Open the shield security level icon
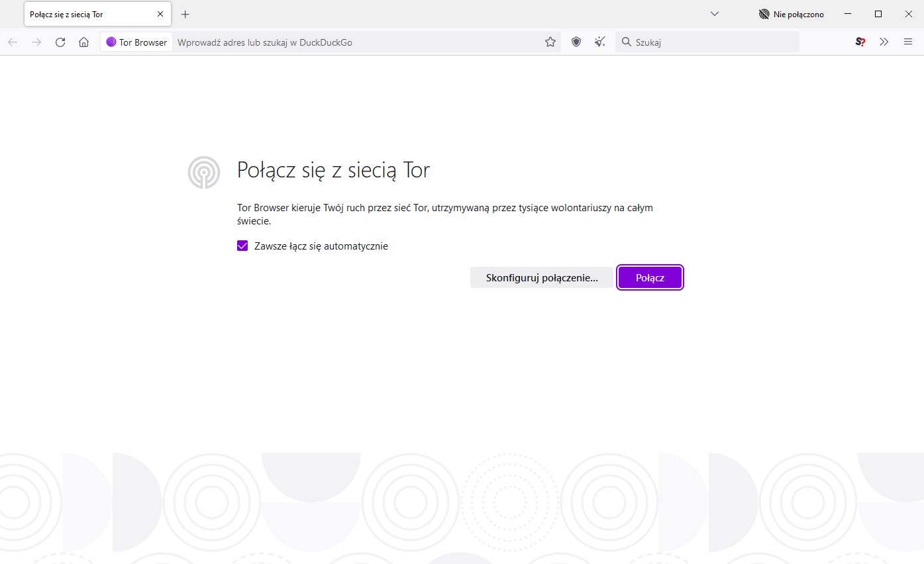Screen dimensions: 924x564 pos(576,42)
